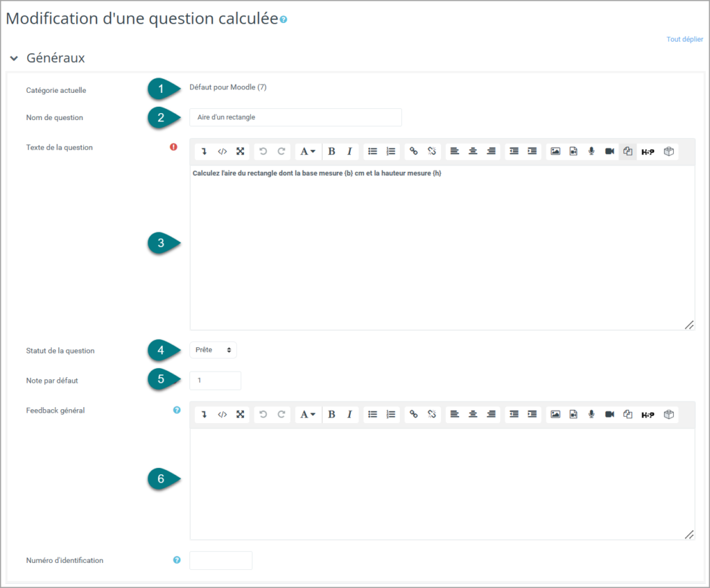Open font styles menu in feedback toolbar
This screenshot has height=588, width=710.
pyautogui.click(x=308, y=414)
